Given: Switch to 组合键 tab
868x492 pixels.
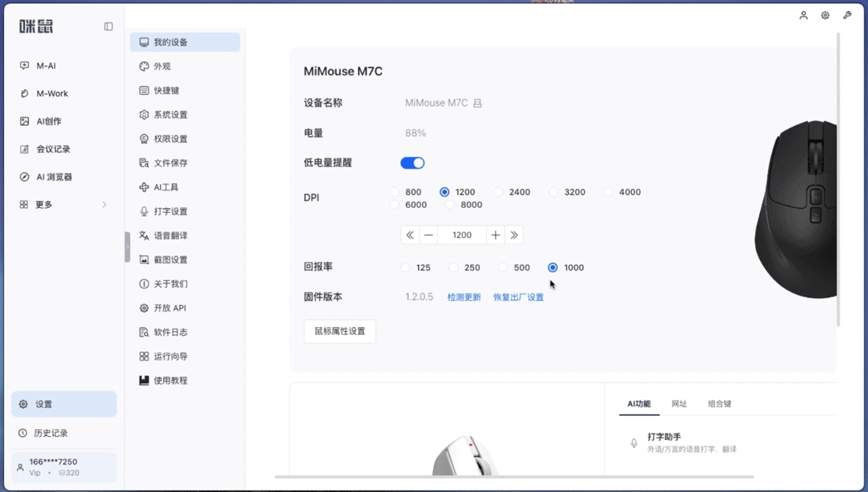Looking at the screenshot, I should pos(720,404).
